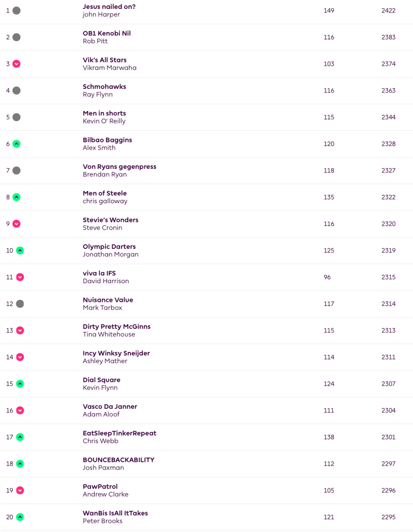Click the green up-arrow icon at rank 6
Image resolution: width=413 pixels, height=532 pixels.
(17, 144)
